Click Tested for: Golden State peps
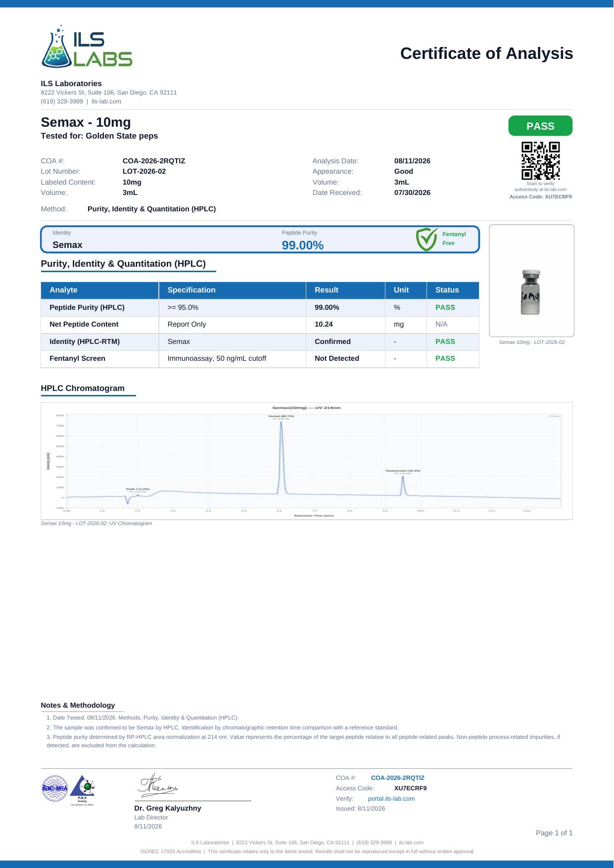This screenshot has width=614, height=868. coord(99,136)
